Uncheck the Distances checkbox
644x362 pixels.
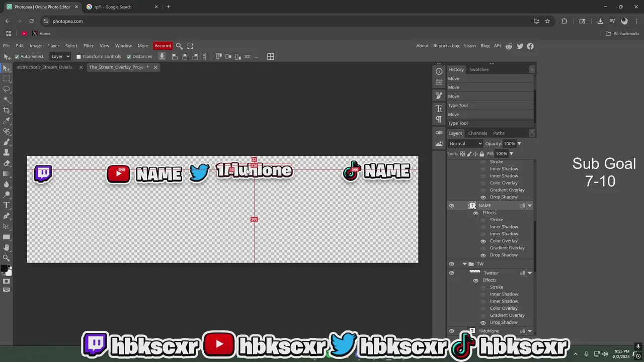click(129, 57)
